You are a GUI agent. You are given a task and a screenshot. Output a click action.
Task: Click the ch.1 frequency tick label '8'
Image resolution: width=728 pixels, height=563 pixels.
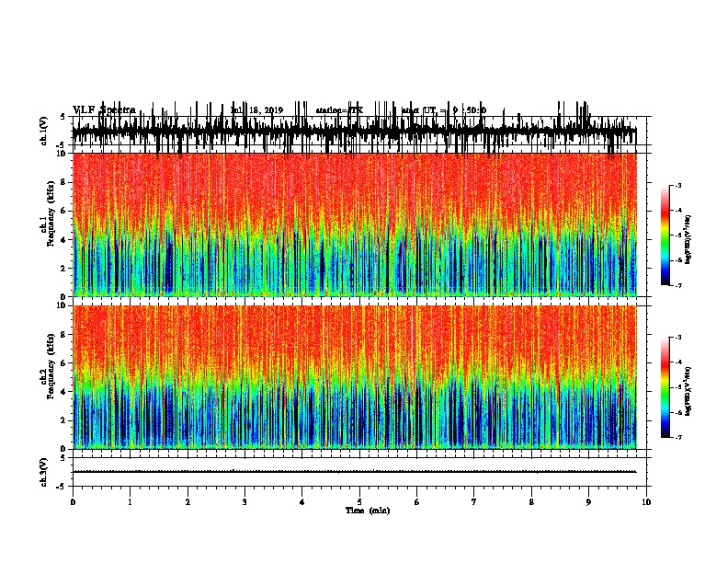point(64,182)
